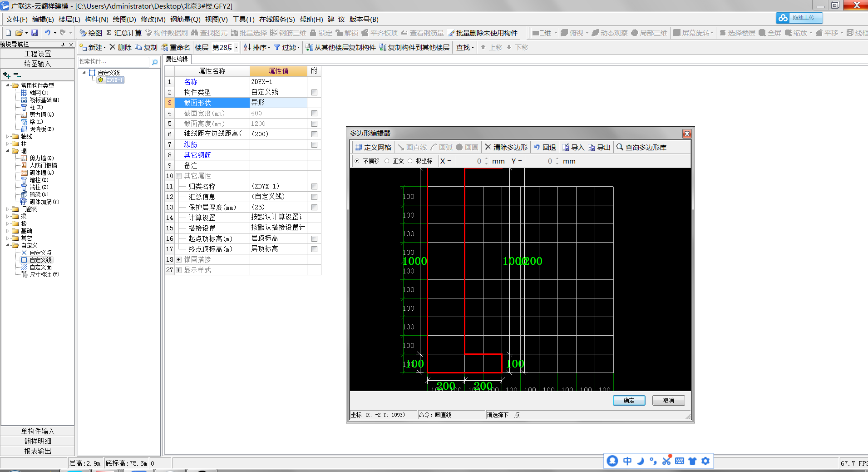The height and width of the screenshot is (472, 868).
Task: Expand the 显示样式 property group
Action: coord(179,270)
